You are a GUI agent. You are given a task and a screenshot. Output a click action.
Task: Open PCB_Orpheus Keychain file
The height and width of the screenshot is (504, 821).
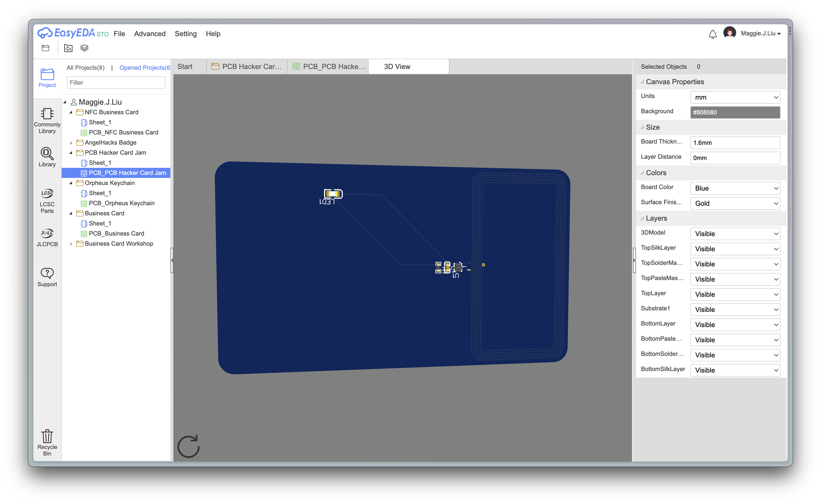(x=121, y=203)
